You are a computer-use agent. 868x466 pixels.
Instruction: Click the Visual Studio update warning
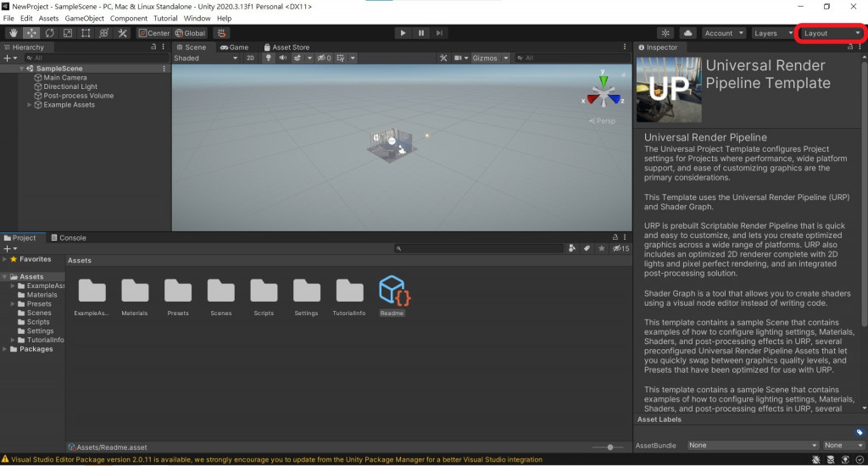tap(271, 459)
